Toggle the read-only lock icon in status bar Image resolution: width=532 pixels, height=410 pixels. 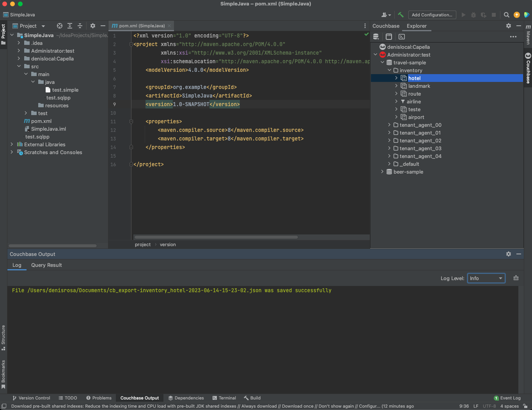click(525, 406)
